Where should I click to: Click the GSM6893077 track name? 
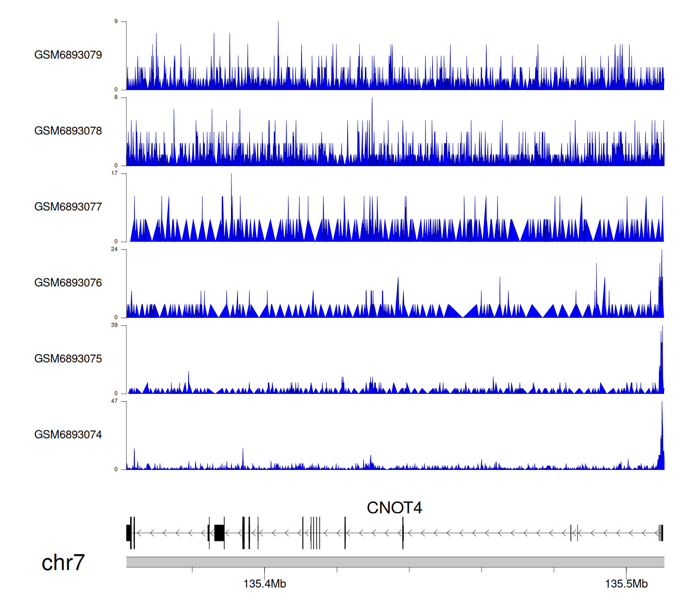coord(68,207)
